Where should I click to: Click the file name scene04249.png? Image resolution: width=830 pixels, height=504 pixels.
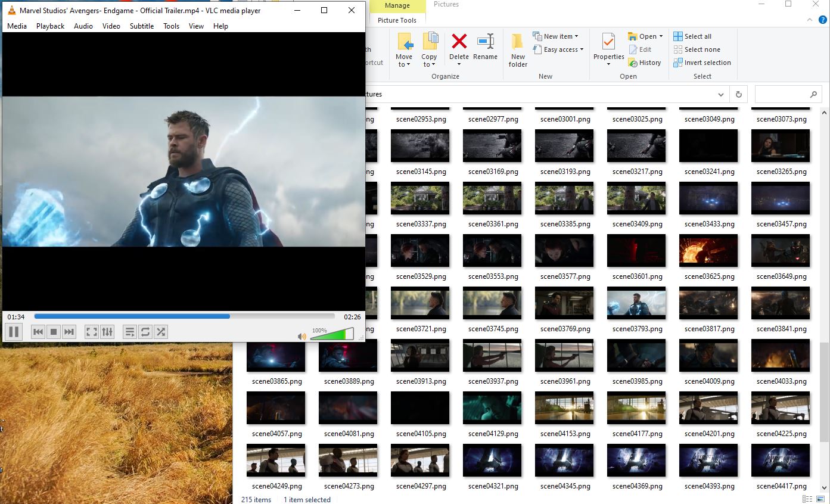click(x=277, y=486)
